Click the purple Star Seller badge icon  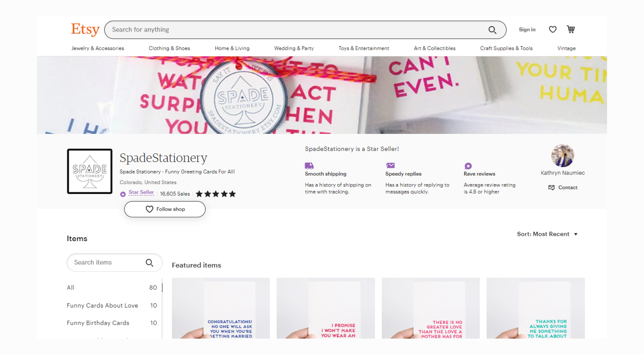[123, 194]
